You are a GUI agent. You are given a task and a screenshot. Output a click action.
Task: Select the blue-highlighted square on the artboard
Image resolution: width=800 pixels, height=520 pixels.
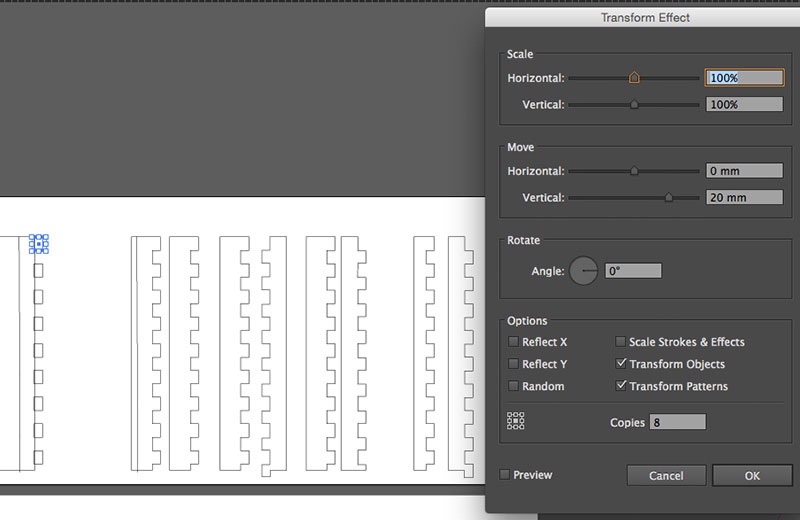39,244
